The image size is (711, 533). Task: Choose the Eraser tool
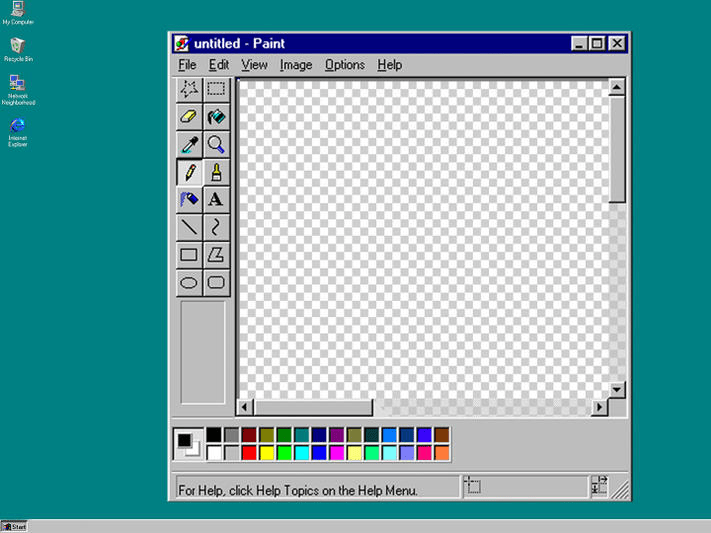(189, 117)
